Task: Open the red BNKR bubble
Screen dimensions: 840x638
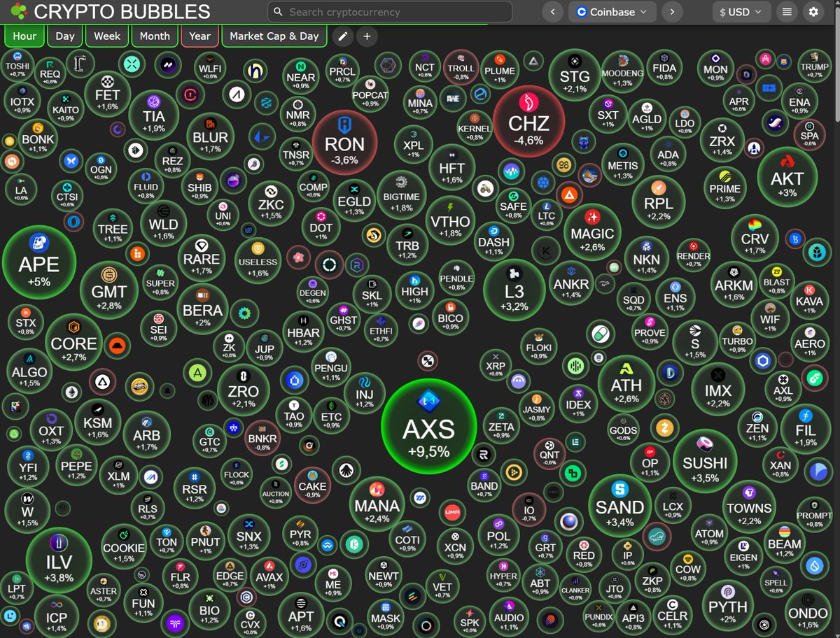Action: click(x=263, y=437)
